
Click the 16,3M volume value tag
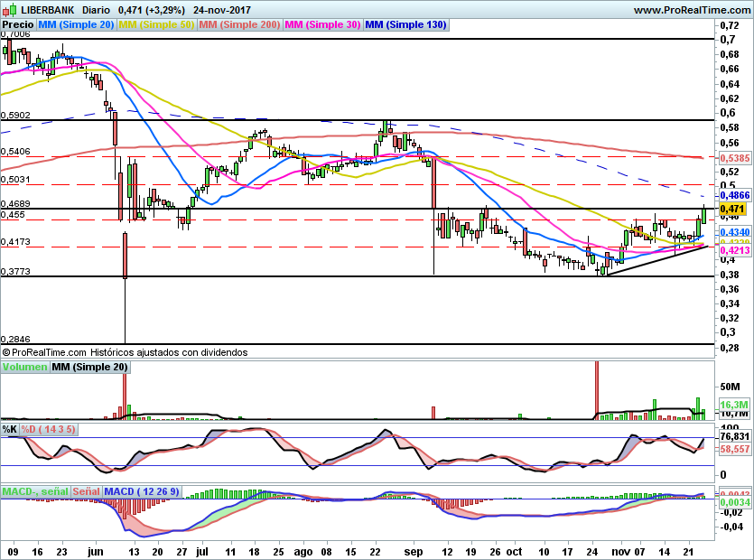tap(734, 405)
